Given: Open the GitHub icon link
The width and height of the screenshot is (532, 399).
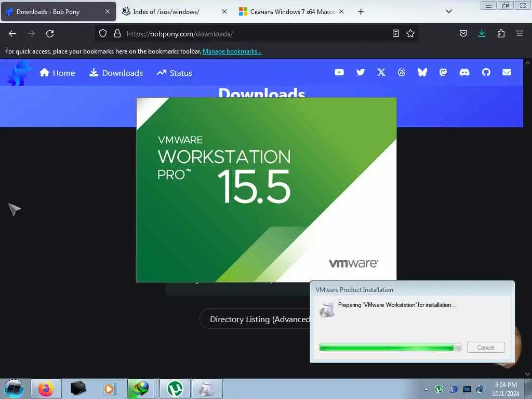Looking at the screenshot, I should coord(486,72).
